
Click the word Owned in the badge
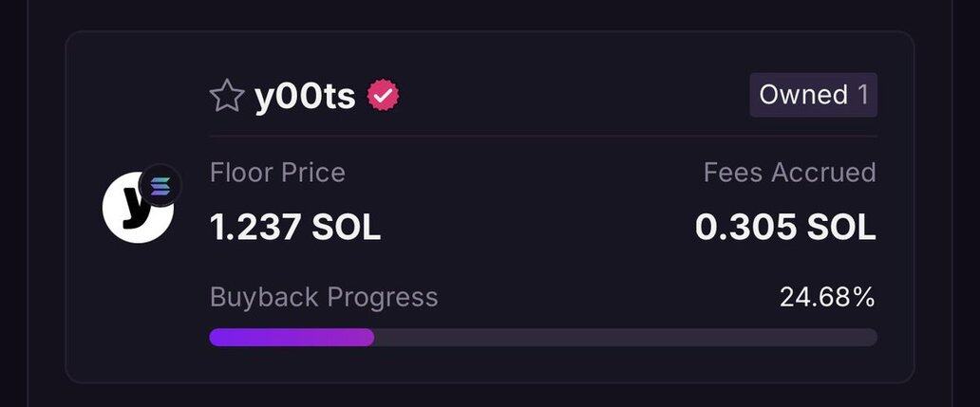803,95
